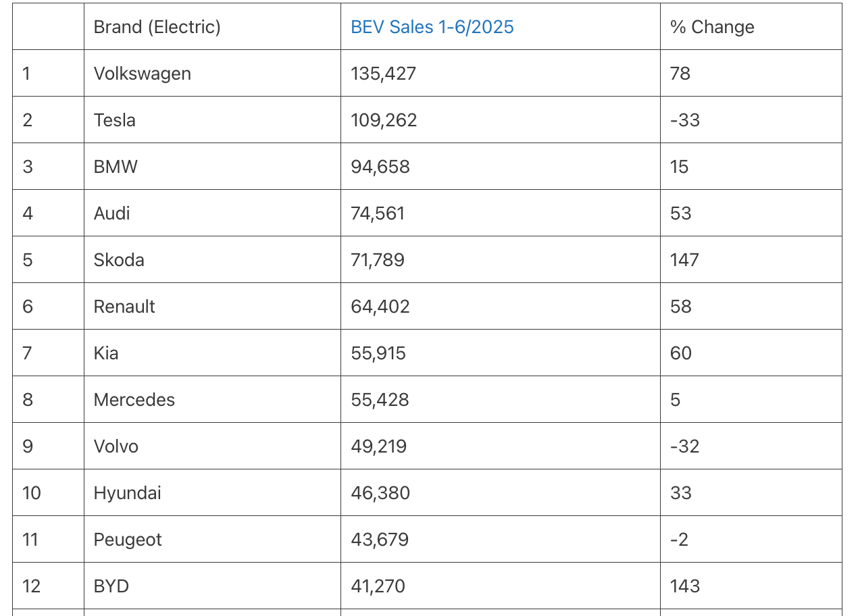Click BYD's 143 percent change cell
The image size is (858, 616).
point(684,586)
